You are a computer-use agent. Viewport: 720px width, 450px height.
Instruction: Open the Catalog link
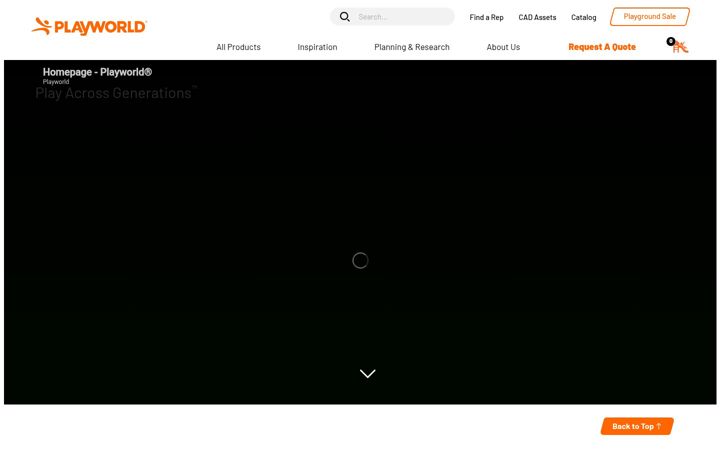click(584, 17)
